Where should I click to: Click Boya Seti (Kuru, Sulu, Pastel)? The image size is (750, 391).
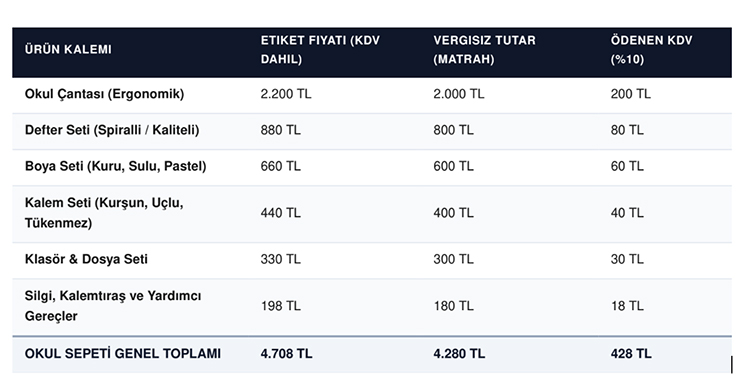(115, 166)
